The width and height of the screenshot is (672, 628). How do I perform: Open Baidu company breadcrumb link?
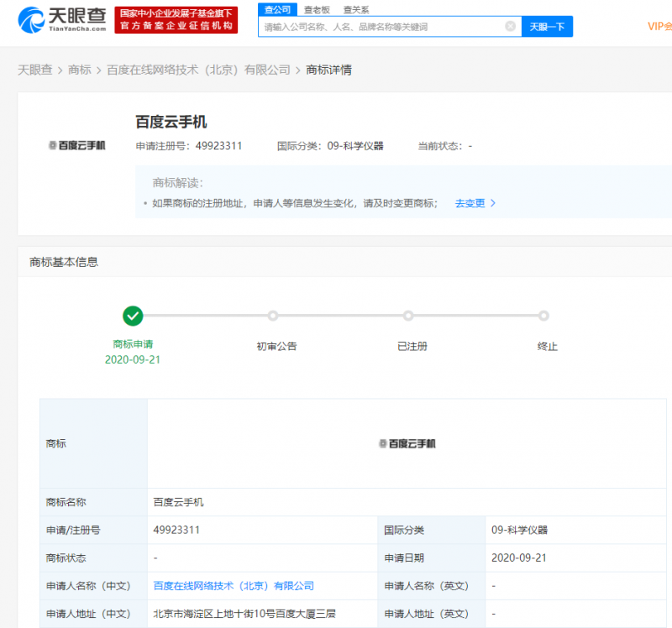pos(198,70)
